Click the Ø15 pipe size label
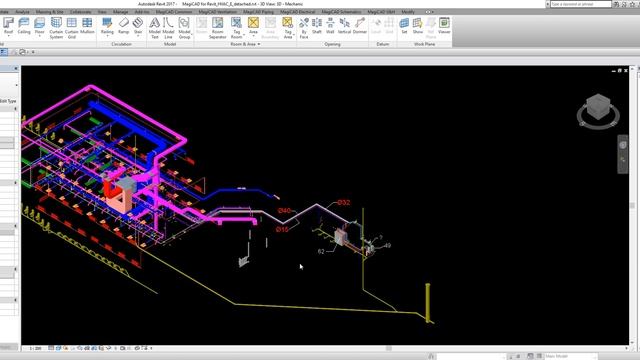 [x=282, y=229]
